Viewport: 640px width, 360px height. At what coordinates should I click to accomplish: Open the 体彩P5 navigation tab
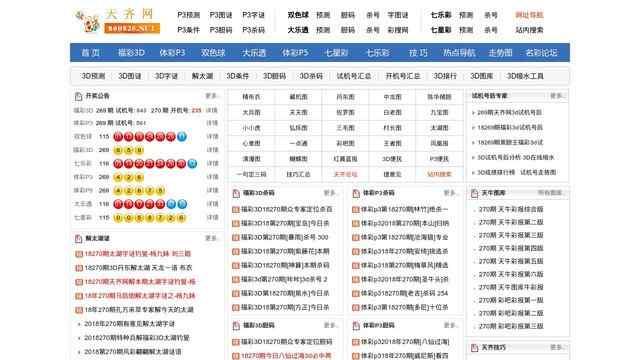pos(295,53)
